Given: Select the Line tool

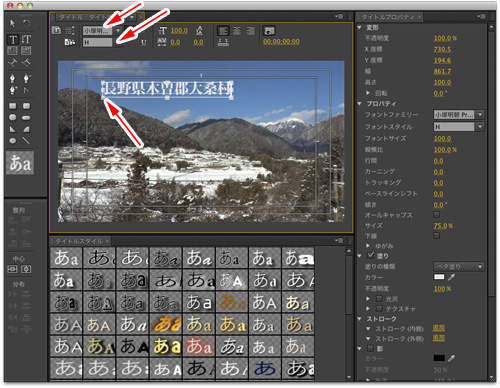Looking at the screenshot, I should point(26,141).
